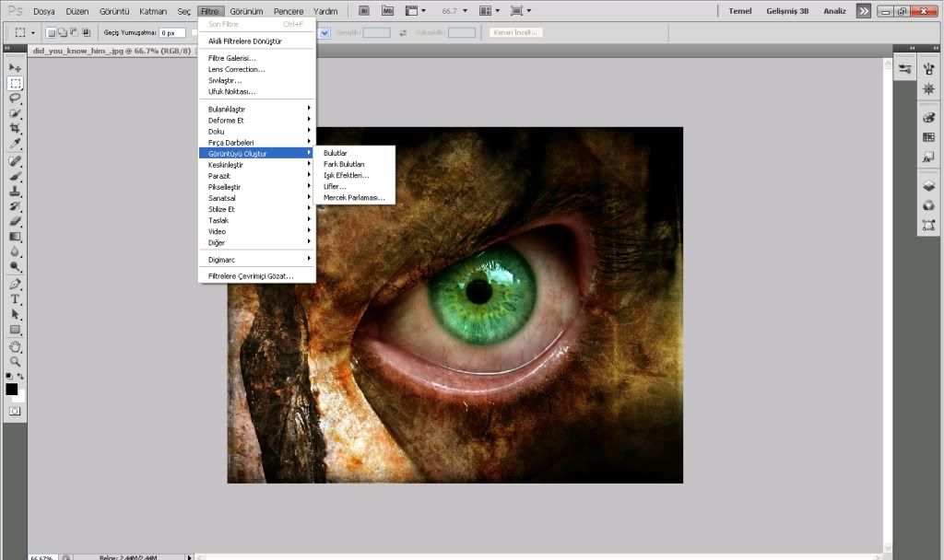Select the Brush tool
The image size is (944, 560).
pos(15,176)
